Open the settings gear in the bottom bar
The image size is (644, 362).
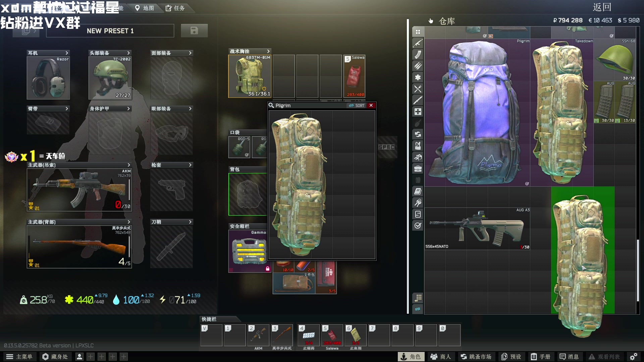click(633, 357)
